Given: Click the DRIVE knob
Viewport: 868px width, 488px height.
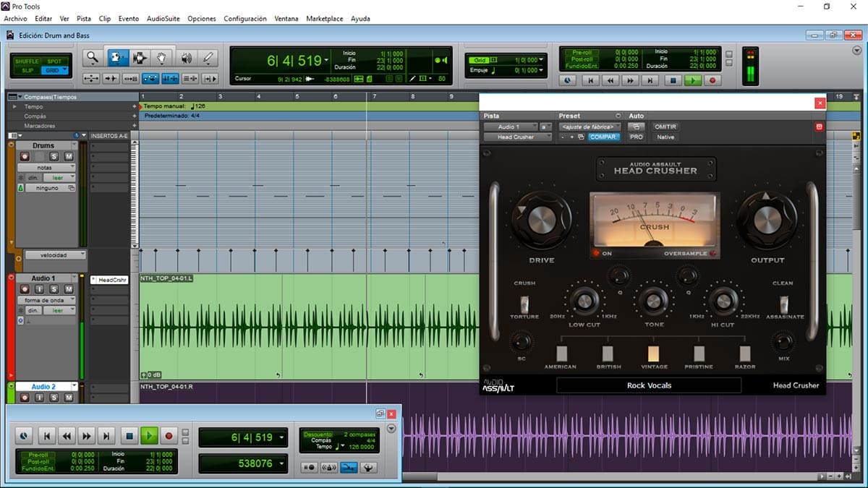Looking at the screenshot, I should [x=541, y=220].
